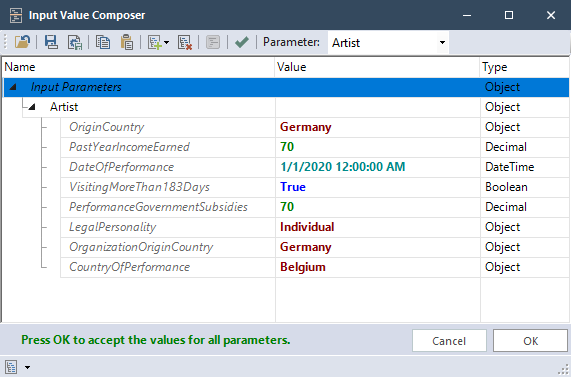Click the True value for VisitingMoreThan183Days
Viewport: 571px width, 377px height.
tap(293, 187)
